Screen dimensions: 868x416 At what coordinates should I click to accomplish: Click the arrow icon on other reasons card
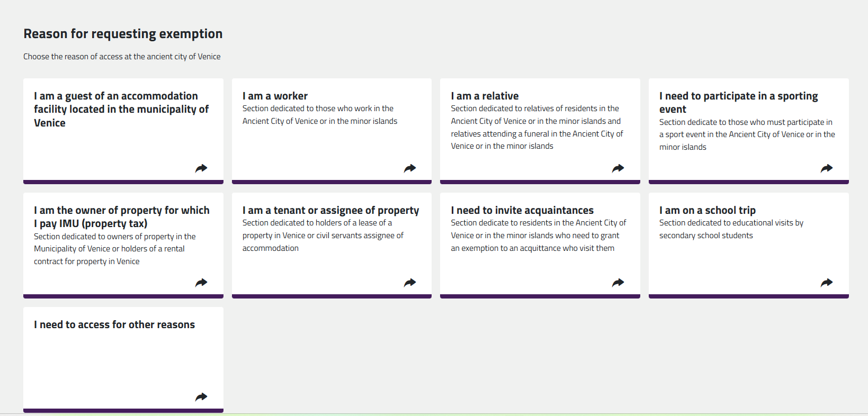[201, 397]
